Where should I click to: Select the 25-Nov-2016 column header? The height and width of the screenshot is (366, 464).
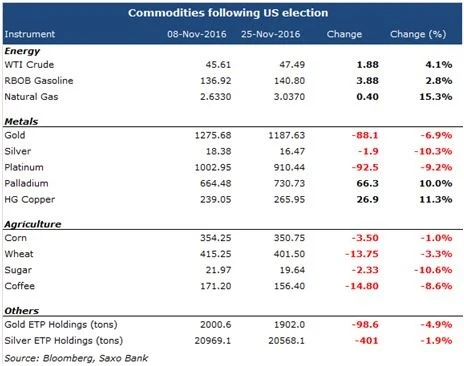pos(271,34)
